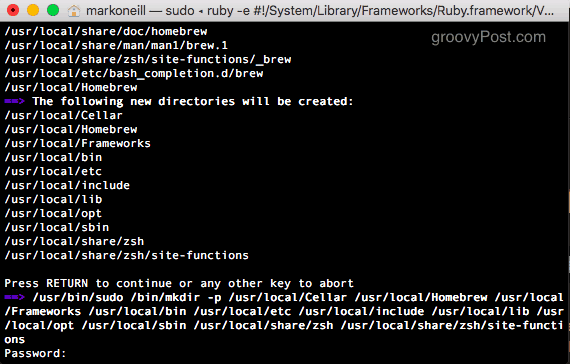Click the /usr/local/opt directory line
This screenshot has height=364, width=570.
(53, 213)
